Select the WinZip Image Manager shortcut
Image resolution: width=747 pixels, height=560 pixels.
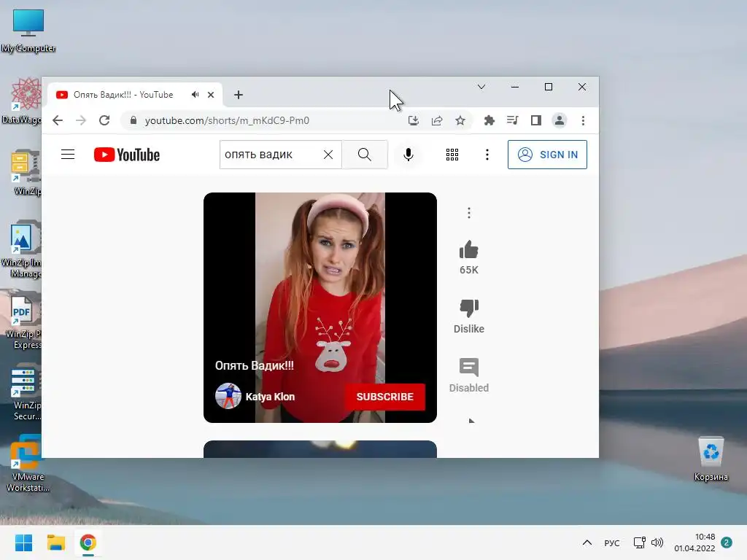pyautogui.click(x=22, y=249)
